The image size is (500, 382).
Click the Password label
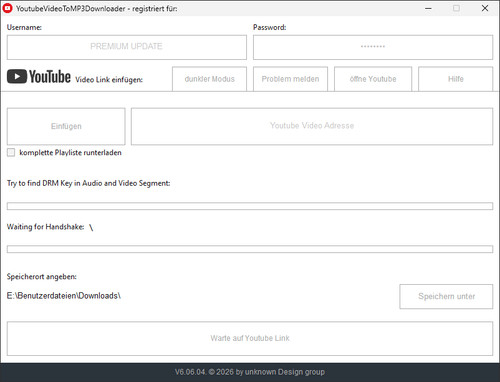[x=270, y=27]
